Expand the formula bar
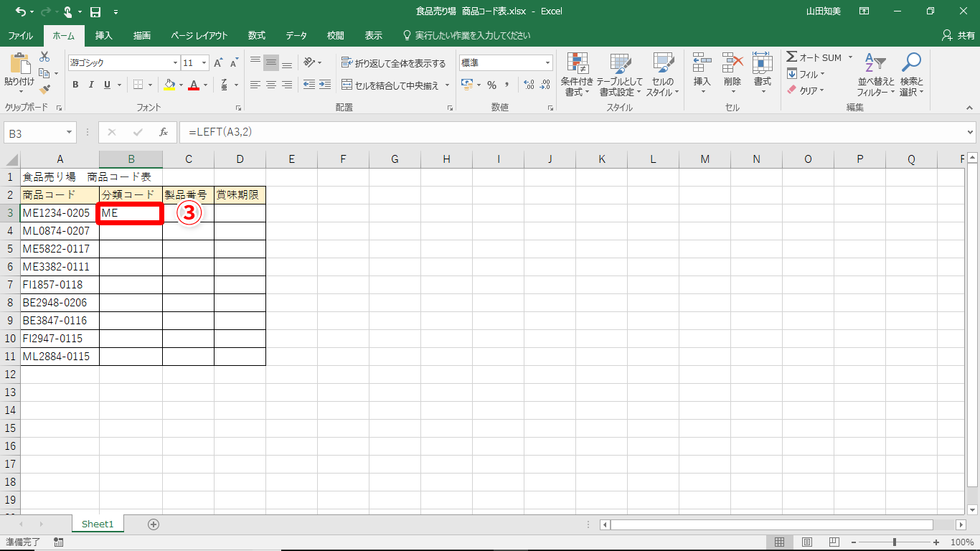 (x=971, y=133)
